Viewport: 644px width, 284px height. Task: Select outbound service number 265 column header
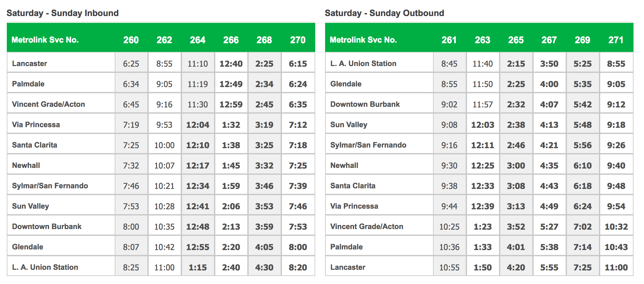(516, 40)
